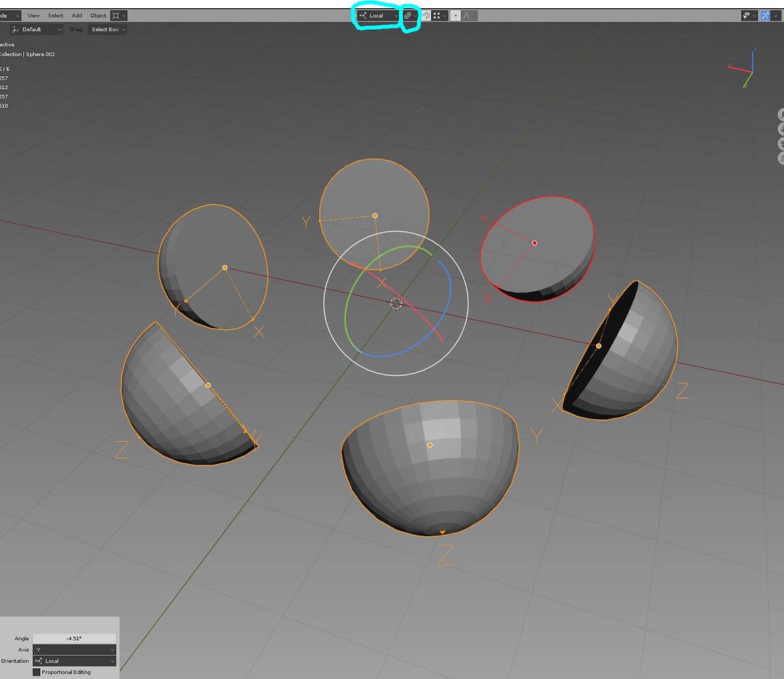Open the Orientation Local dropdown in operator panel
The image size is (784, 679).
74,661
